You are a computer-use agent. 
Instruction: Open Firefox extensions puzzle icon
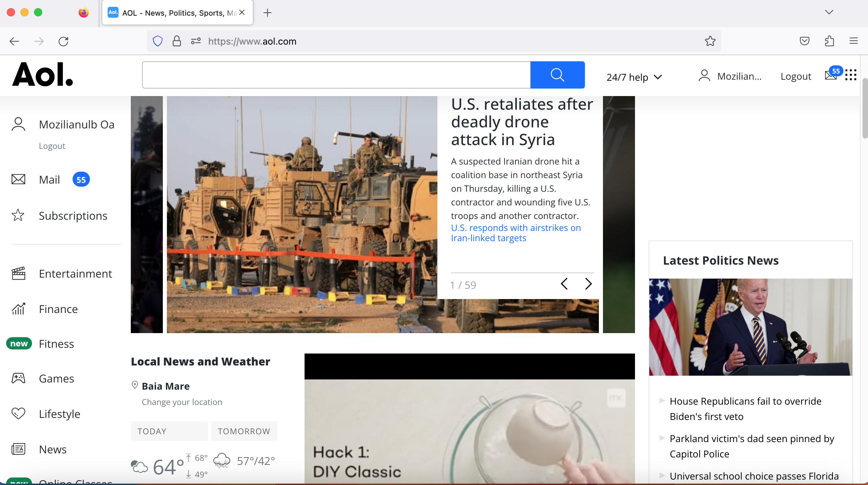(829, 41)
